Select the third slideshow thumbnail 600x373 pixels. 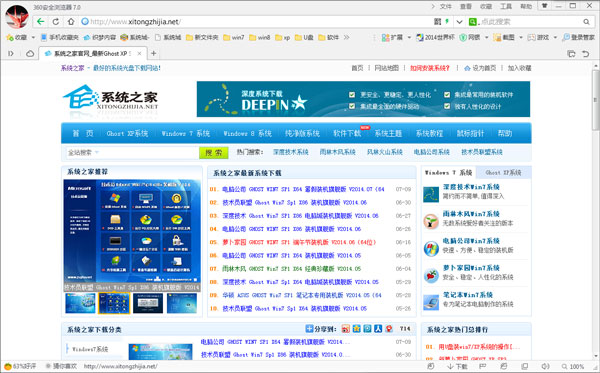pyautogui.click(x=148, y=303)
